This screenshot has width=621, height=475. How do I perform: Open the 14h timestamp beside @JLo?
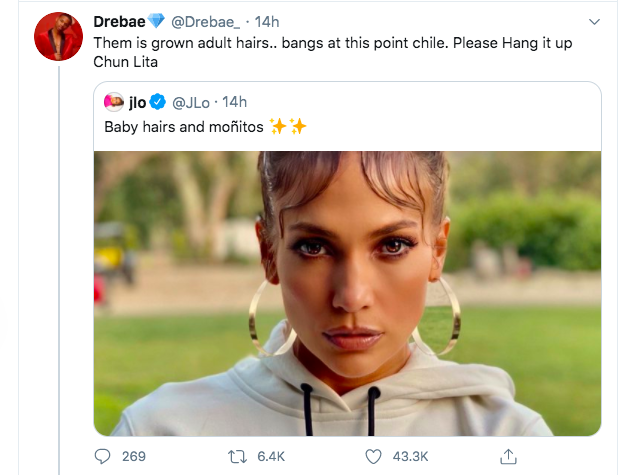pos(233,102)
